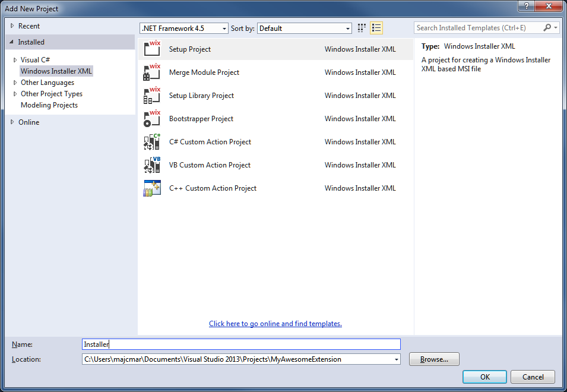Click the Online section label
The width and height of the screenshot is (567, 392).
pos(29,122)
